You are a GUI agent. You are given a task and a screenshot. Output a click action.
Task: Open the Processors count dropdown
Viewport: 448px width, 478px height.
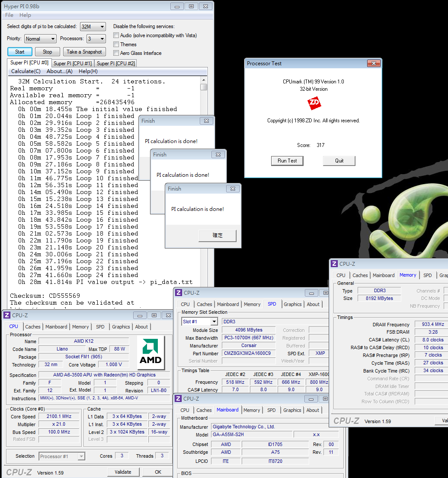pyautogui.click(x=96, y=39)
